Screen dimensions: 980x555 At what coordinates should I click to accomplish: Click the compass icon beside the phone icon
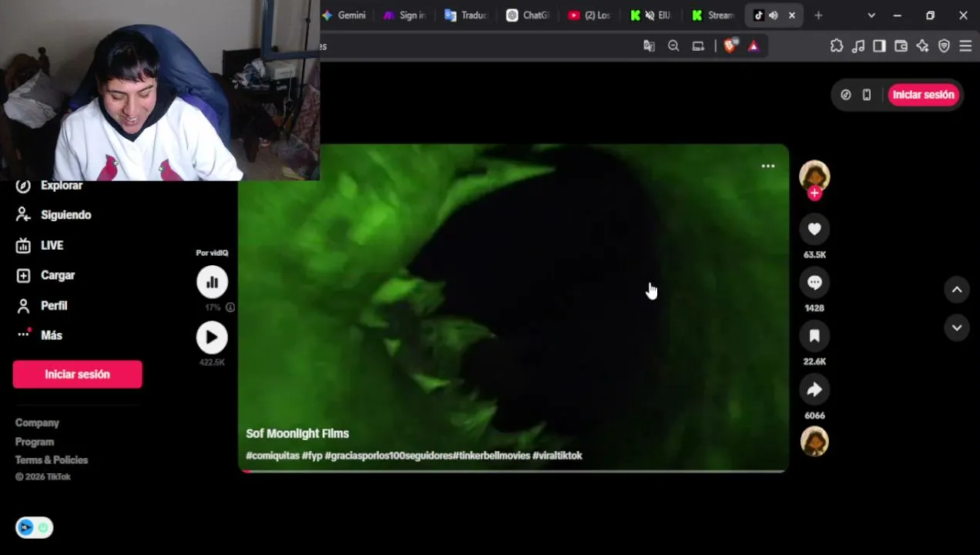pyautogui.click(x=846, y=95)
